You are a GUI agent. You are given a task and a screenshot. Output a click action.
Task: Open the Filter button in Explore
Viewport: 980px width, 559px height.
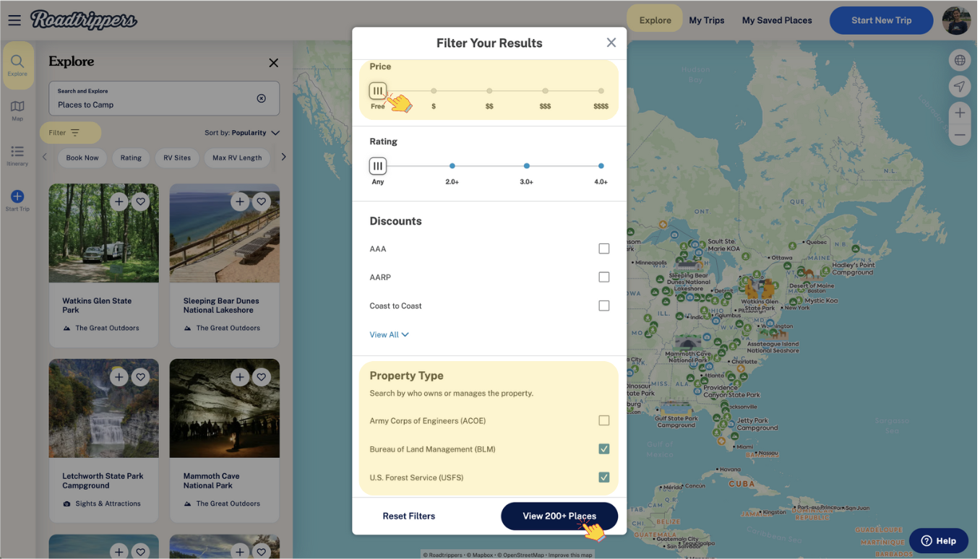70,133
